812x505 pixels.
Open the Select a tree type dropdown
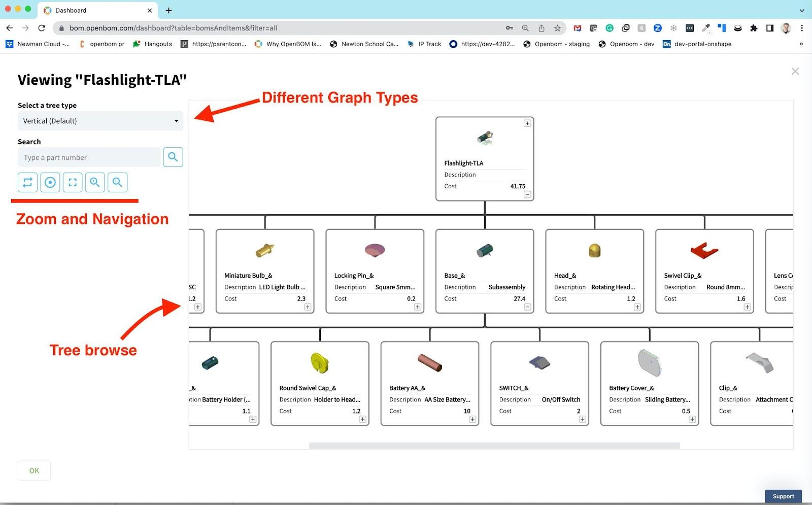click(x=100, y=121)
